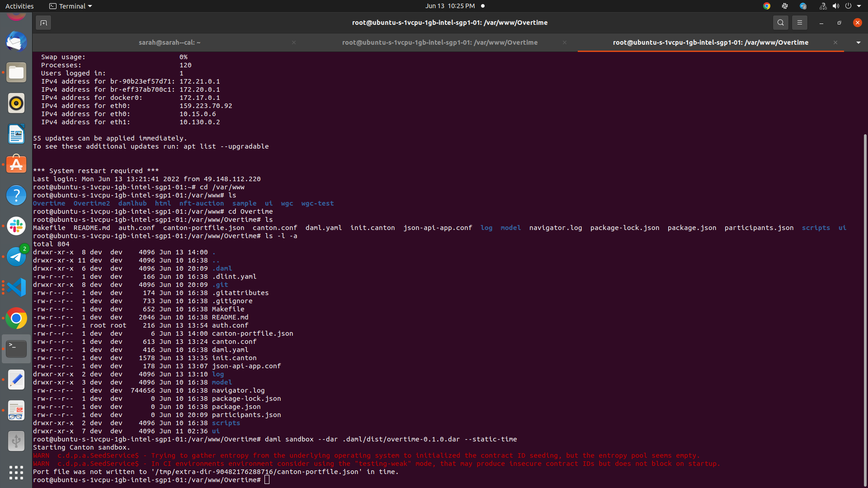Switch to the second root@ubuntu Overtime tab
868x488 pixels.
439,42
